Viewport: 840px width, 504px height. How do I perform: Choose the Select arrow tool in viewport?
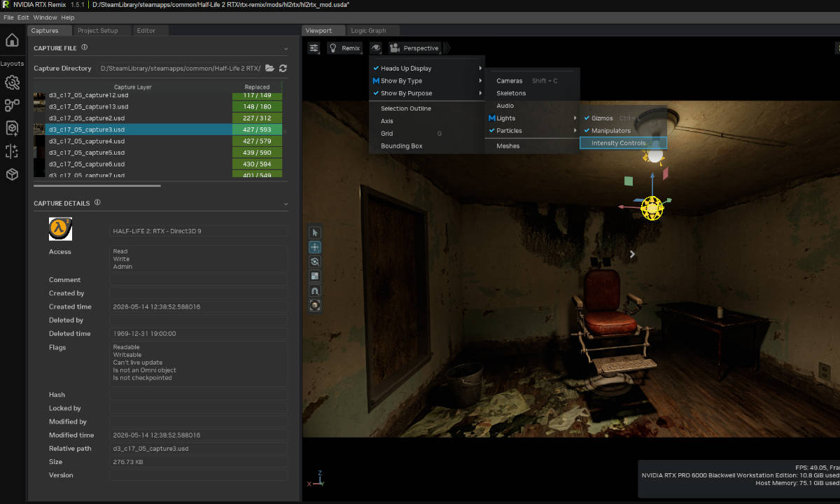click(315, 232)
